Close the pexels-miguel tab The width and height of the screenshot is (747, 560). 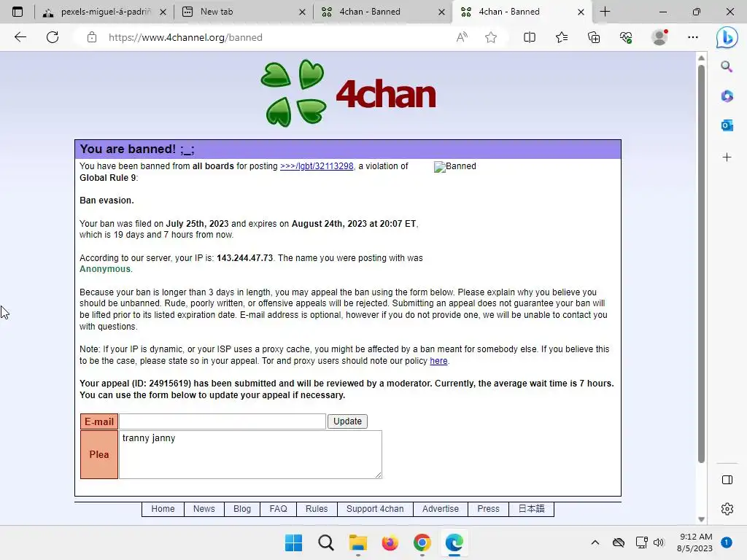pyautogui.click(x=163, y=12)
